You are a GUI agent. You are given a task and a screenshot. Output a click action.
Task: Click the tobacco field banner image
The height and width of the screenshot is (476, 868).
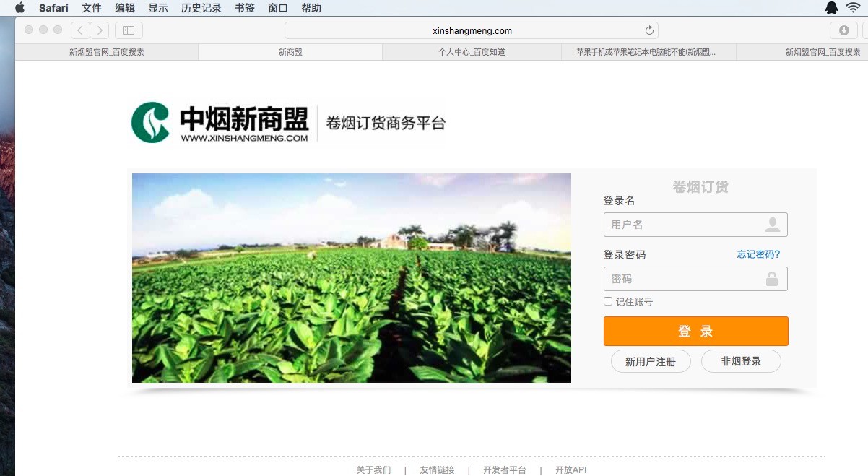click(x=352, y=278)
